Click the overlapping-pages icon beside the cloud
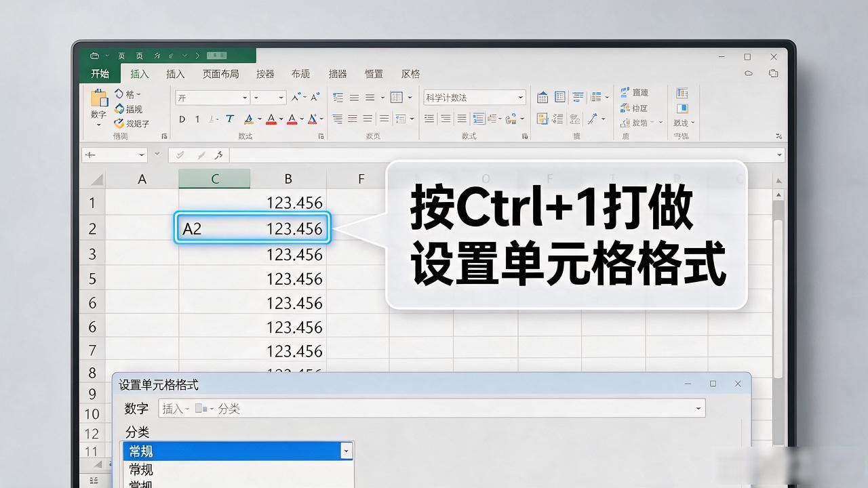The image size is (868, 488). click(x=774, y=73)
